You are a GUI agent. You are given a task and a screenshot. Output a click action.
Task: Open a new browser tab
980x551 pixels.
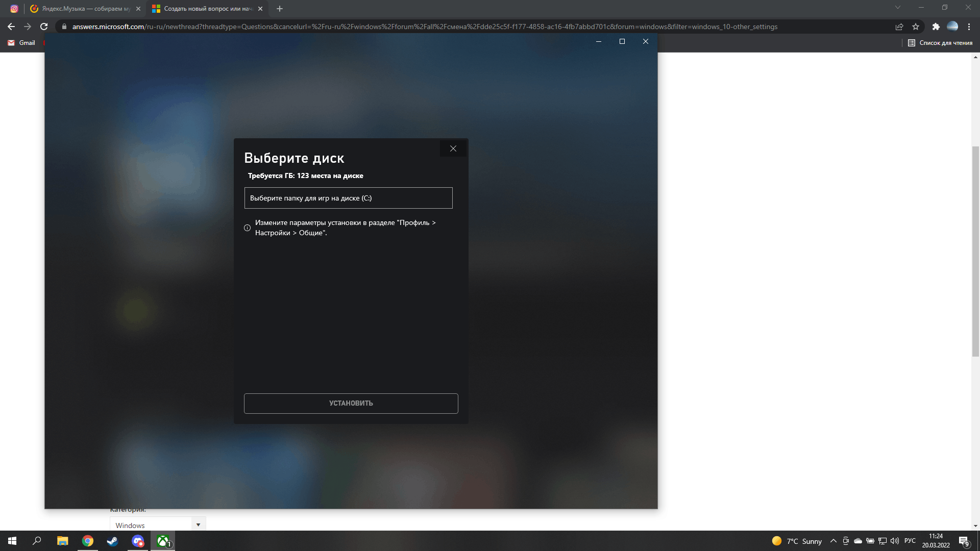point(279,9)
